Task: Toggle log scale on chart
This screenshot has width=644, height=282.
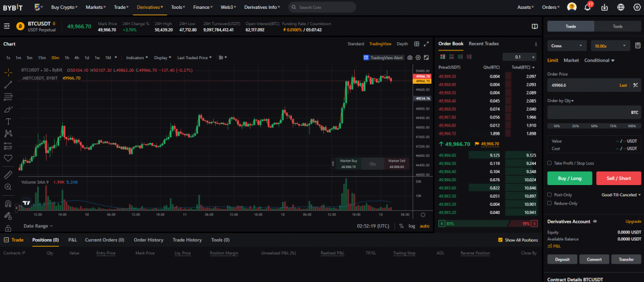Action: [411, 226]
